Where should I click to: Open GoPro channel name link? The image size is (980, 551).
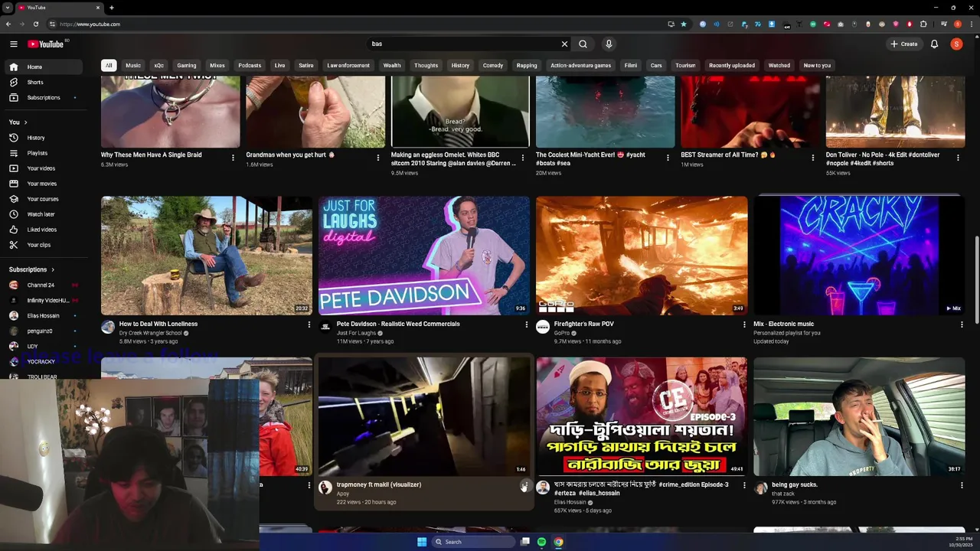coord(563,333)
